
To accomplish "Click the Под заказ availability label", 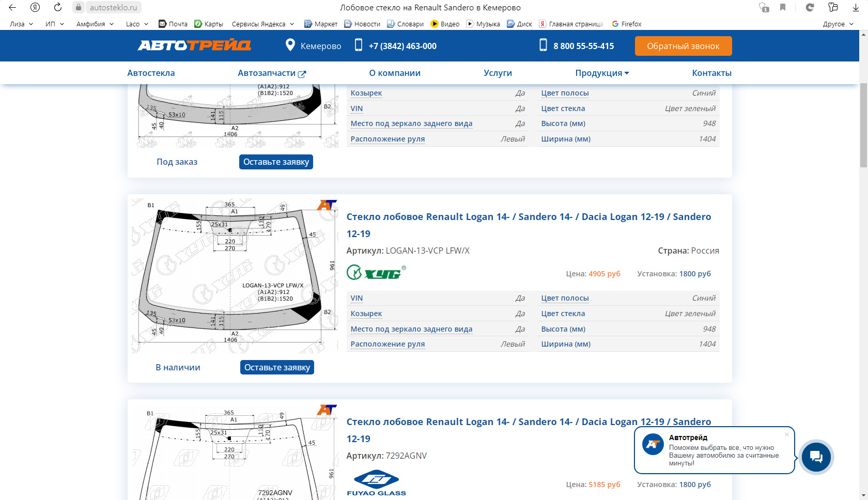I will (x=177, y=162).
